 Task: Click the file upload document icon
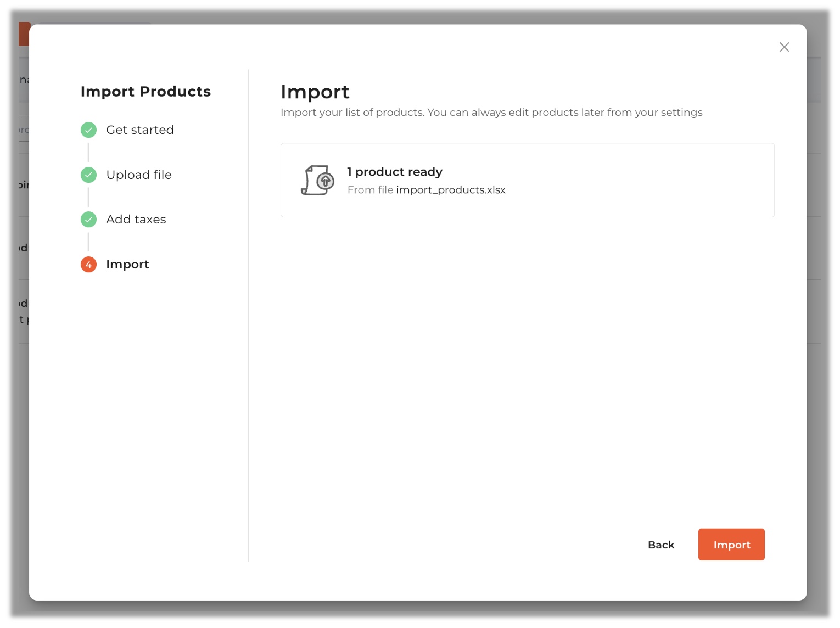317,180
